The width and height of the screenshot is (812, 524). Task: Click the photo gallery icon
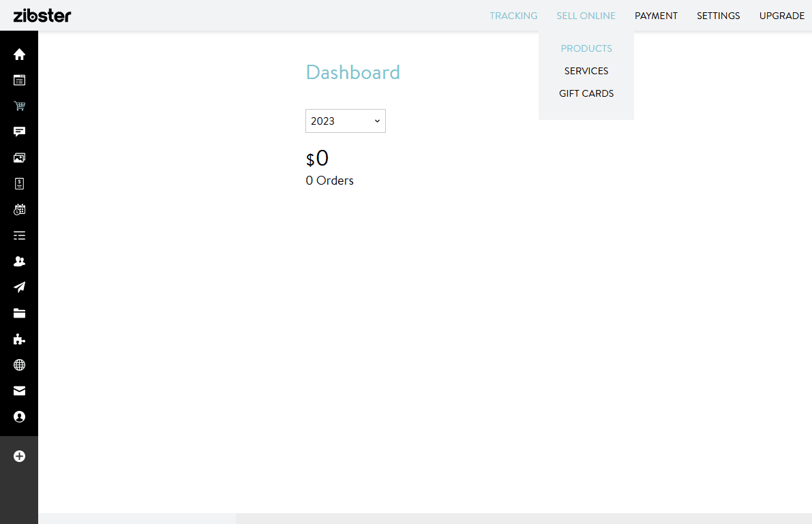(19, 157)
